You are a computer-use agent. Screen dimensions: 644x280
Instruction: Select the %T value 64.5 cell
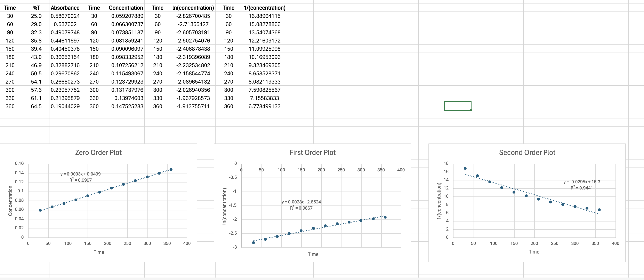pyautogui.click(x=36, y=106)
